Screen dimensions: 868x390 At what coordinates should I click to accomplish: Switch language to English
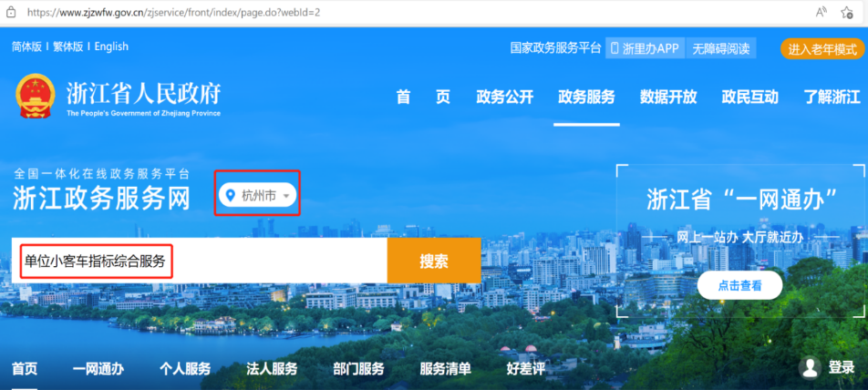[x=111, y=46]
